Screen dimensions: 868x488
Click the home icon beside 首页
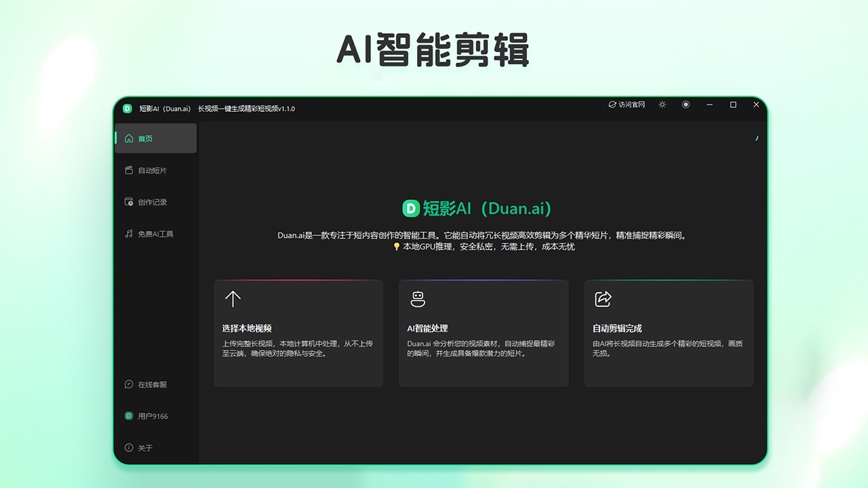pyautogui.click(x=128, y=138)
